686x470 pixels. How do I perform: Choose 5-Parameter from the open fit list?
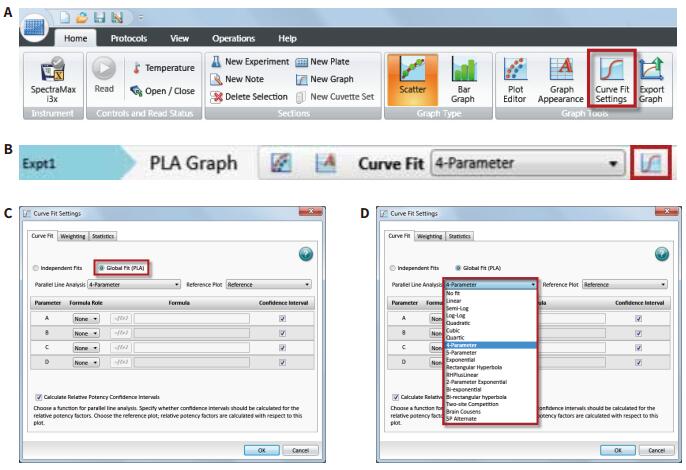(490, 352)
